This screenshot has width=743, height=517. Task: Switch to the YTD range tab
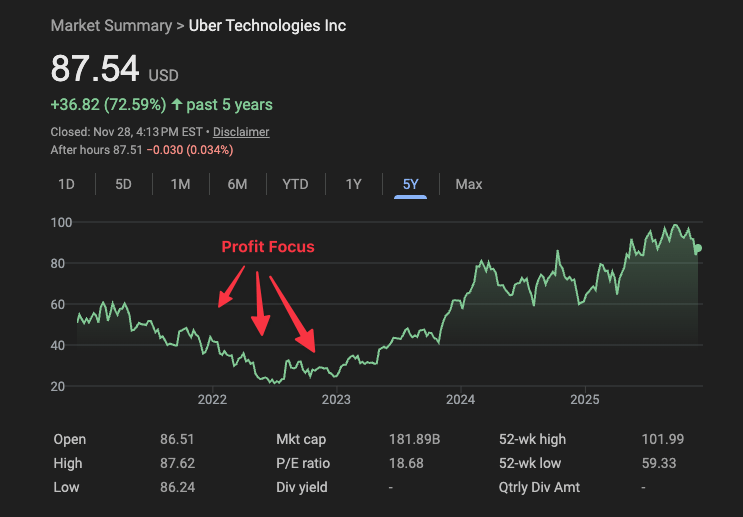click(x=295, y=184)
